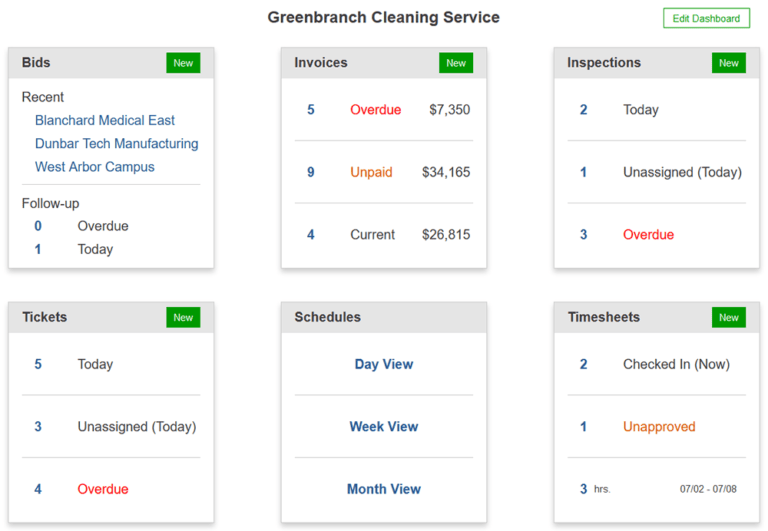768x531 pixels.
Task: Switch to Schedules Week View
Action: click(x=384, y=426)
